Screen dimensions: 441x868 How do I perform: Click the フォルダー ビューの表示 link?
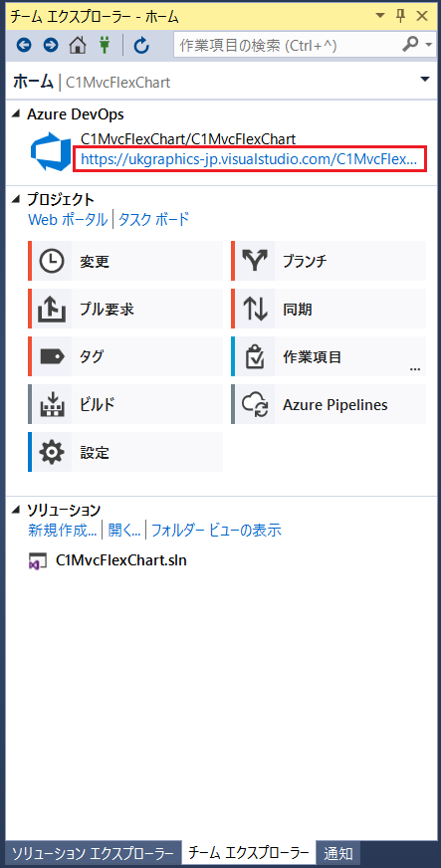tap(216, 531)
